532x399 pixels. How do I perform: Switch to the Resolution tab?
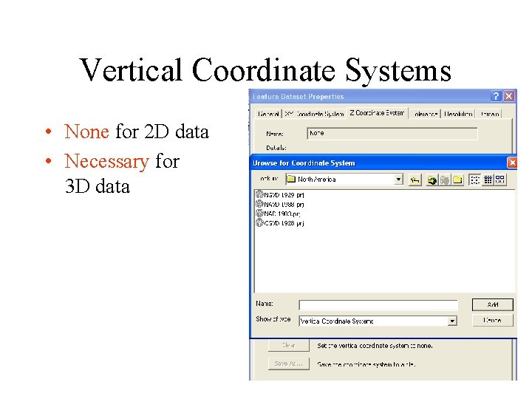pyautogui.click(x=458, y=114)
